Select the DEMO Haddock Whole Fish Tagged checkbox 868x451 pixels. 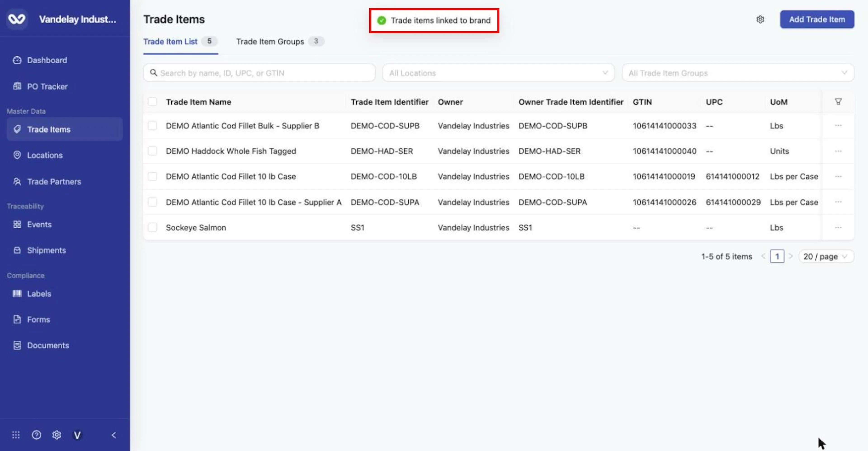point(152,151)
